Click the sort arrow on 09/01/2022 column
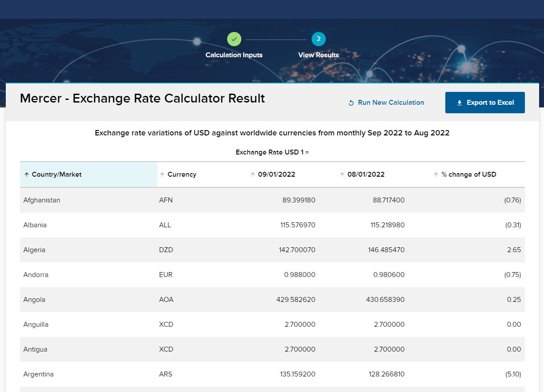Viewport: 544px width, 392px height. click(x=253, y=174)
